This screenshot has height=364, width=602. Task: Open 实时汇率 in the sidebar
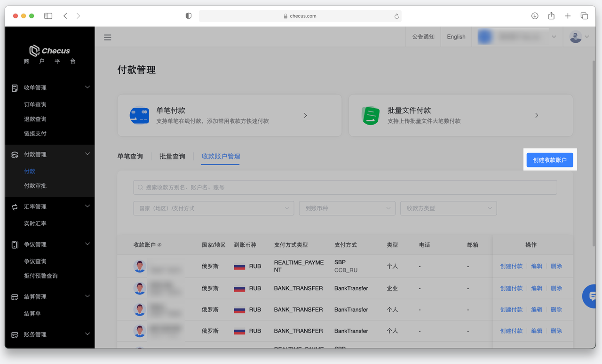pyautogui.click(x=35, y=223)
